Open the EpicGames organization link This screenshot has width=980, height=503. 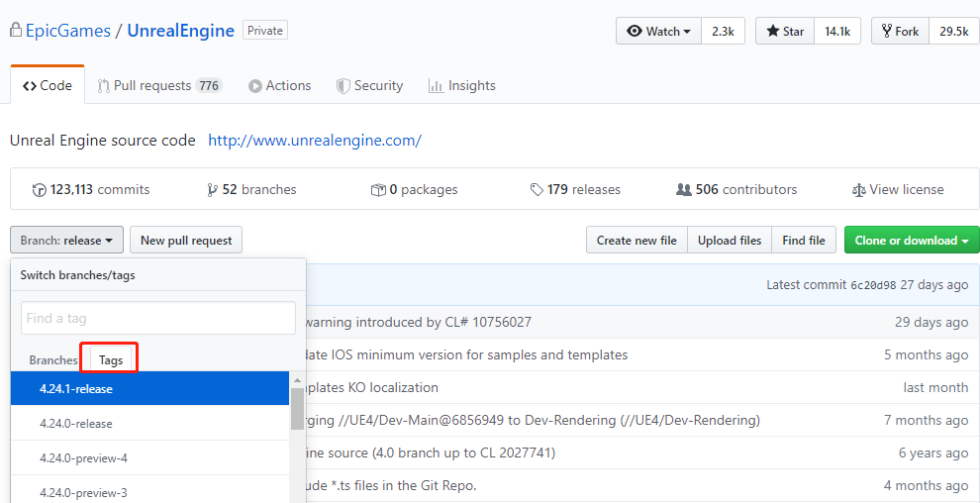pyautogui.click(x=67, y=31)
